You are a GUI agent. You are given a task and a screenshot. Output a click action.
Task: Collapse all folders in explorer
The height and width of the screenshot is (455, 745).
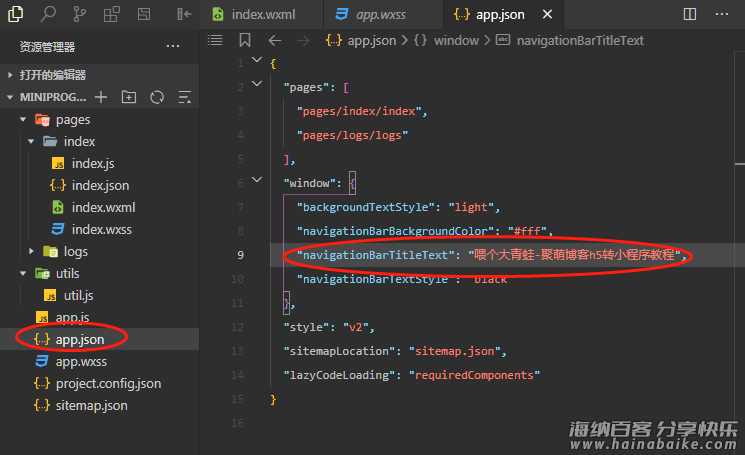185,97
